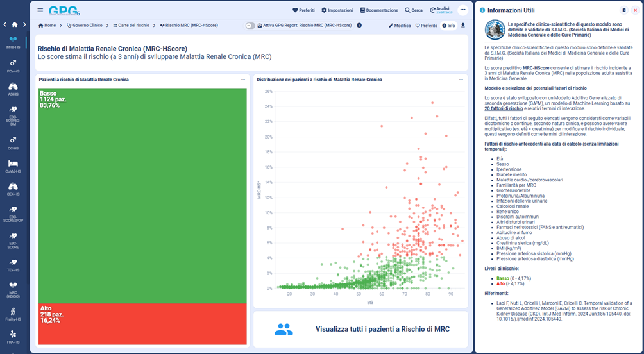The height and width of the screenshot is (354, 644).
Task: Open Impostazioni in the top menu
Action: click(337, 10)
